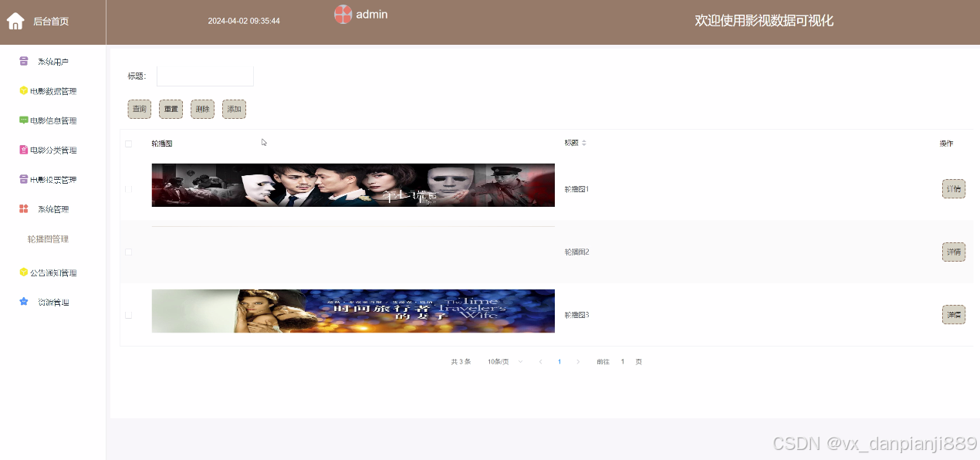Click the admin username text

pyautogui.click(x=372, y=14)
